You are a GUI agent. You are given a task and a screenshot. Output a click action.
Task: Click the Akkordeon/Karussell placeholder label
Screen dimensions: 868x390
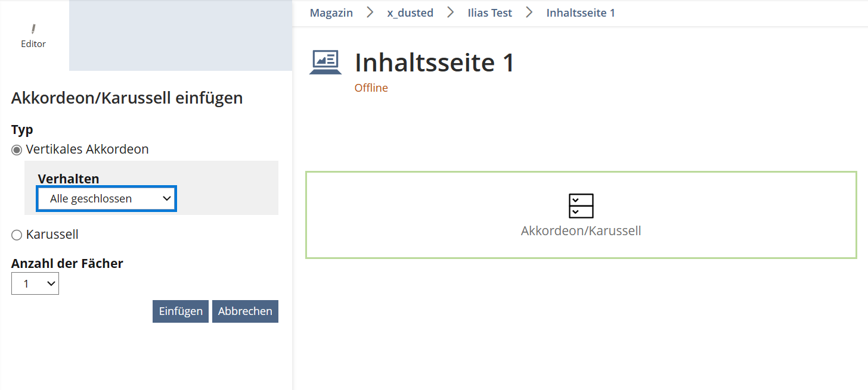click(581, 231)
